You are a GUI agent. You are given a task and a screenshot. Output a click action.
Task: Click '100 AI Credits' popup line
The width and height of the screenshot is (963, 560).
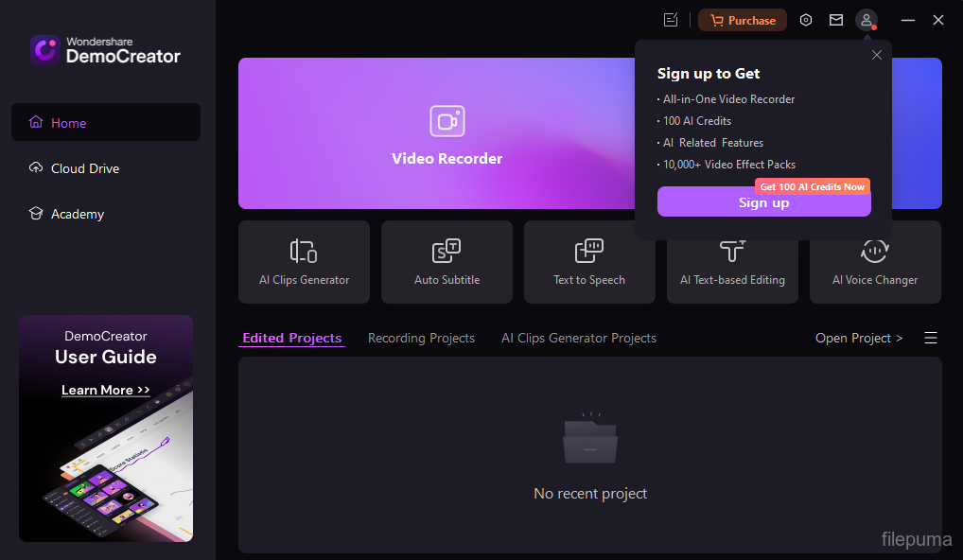(697, 121)
